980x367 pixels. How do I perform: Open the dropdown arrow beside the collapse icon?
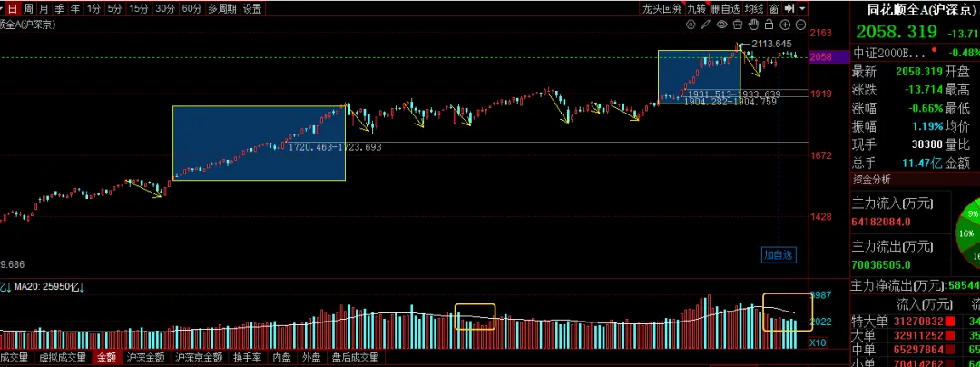[802, 8]
